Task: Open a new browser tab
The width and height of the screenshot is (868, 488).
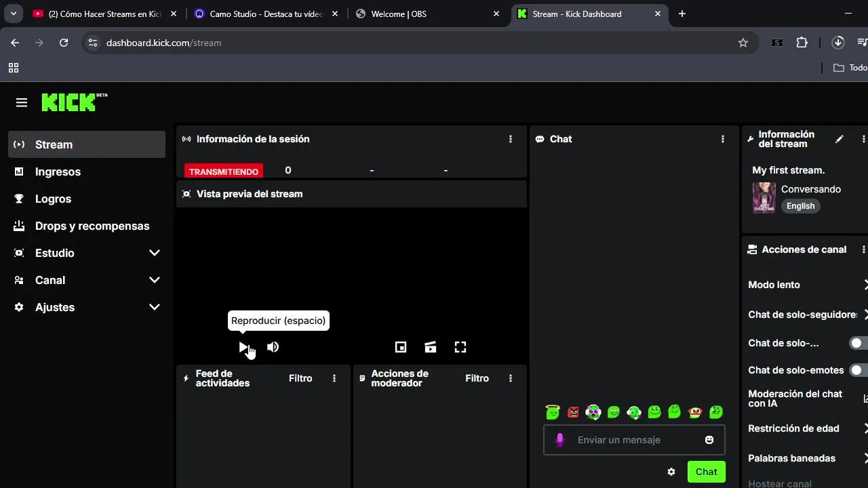Action: tap(682, 14)
